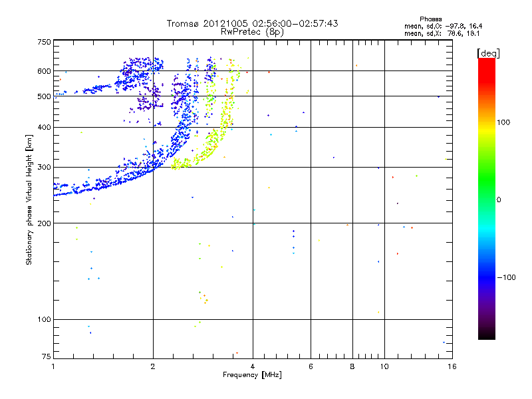
Task: Click the y-axis tick label '500'
Action: point(44,96)
